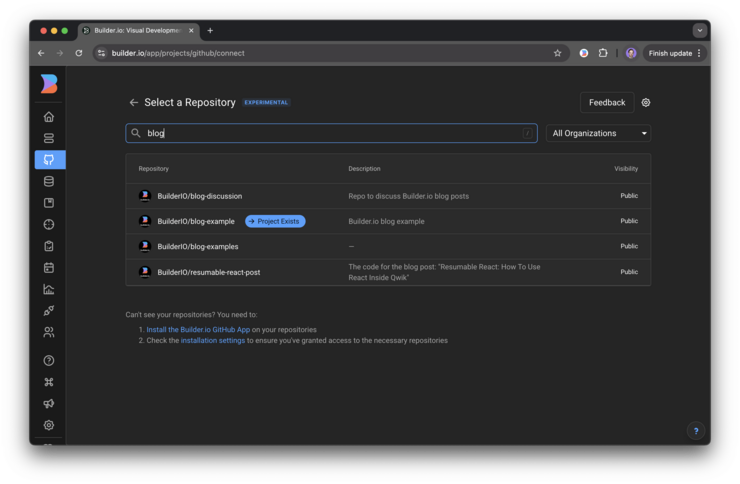Click the gear icon next to Feedback
This screenshot has width=740, height=484.
(646, 102)
